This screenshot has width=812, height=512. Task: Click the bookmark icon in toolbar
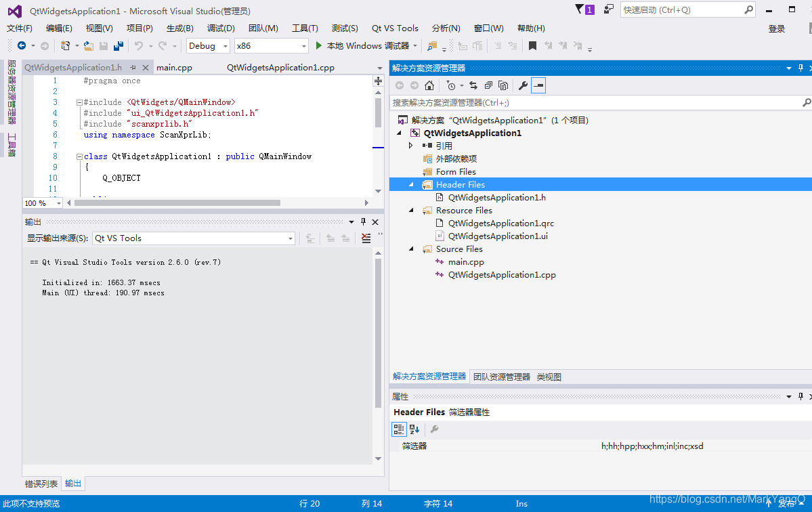(x=532, y=46)
